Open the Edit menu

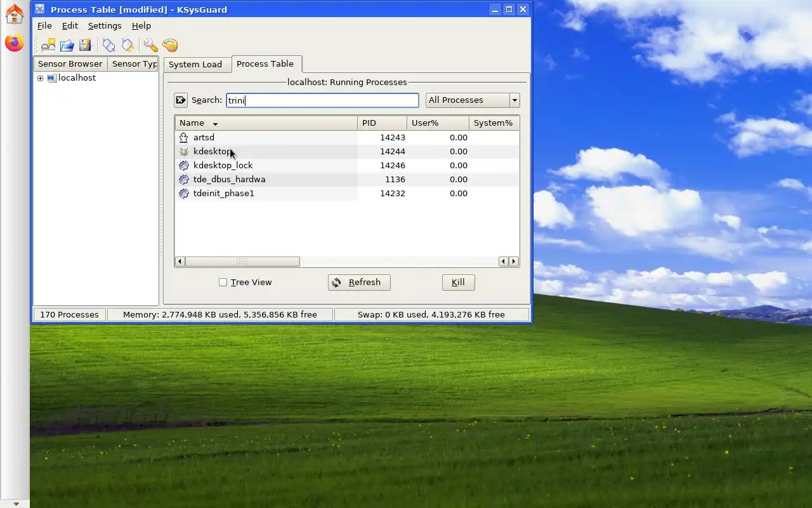click(x=70, y=26)
